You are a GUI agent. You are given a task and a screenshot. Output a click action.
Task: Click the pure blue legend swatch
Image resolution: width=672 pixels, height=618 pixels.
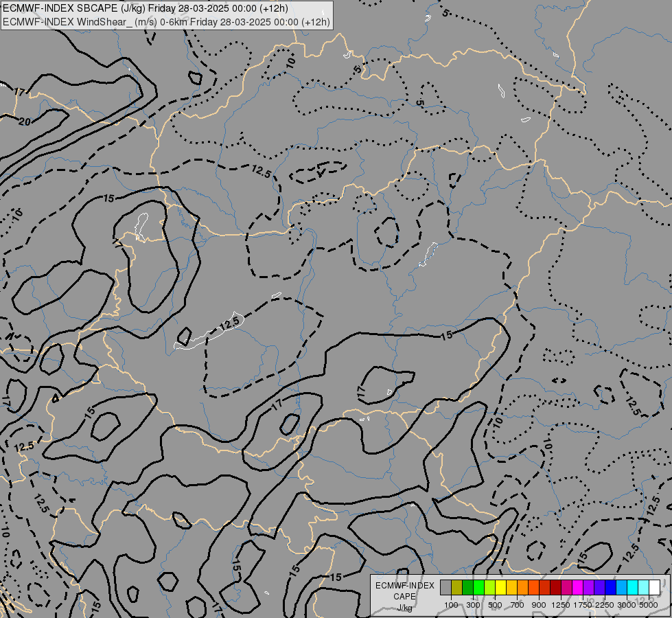click(x=610, y=587)
